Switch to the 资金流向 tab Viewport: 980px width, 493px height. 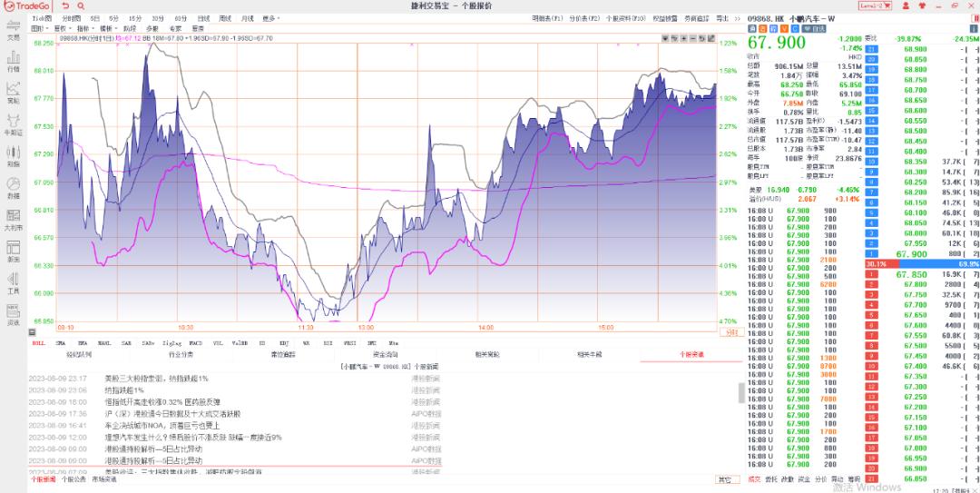tap(386, 355)
